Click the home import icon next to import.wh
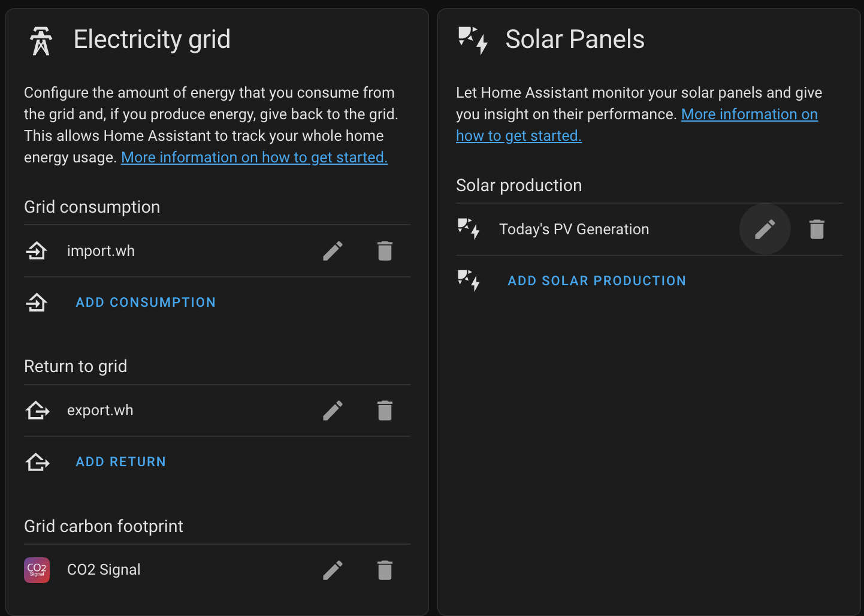Image resolution: width=864 pixels, height=616 pixels. click(37, 250)
